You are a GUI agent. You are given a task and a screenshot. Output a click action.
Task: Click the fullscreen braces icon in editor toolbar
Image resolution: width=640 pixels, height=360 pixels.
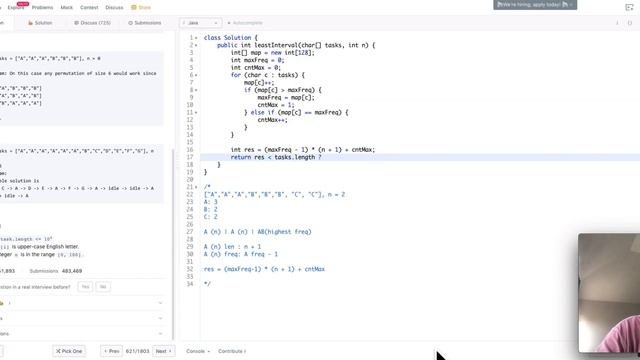(x=630, y=23)
